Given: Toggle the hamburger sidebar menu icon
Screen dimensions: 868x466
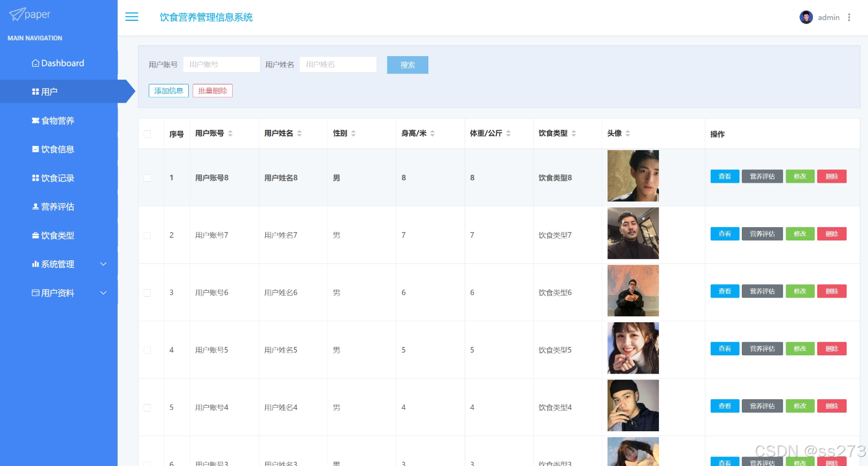Looking at the screenshot, I should (x=132, y=17).
